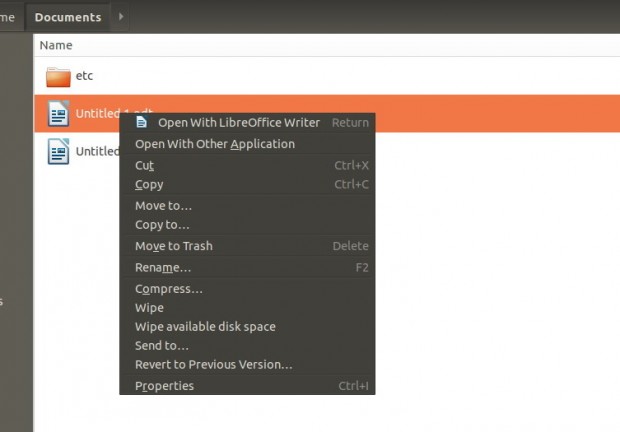The height and width of the screenshot is (432, 620).
Task: Expand the path bar right arrow
Action: (x=122, y=17)
